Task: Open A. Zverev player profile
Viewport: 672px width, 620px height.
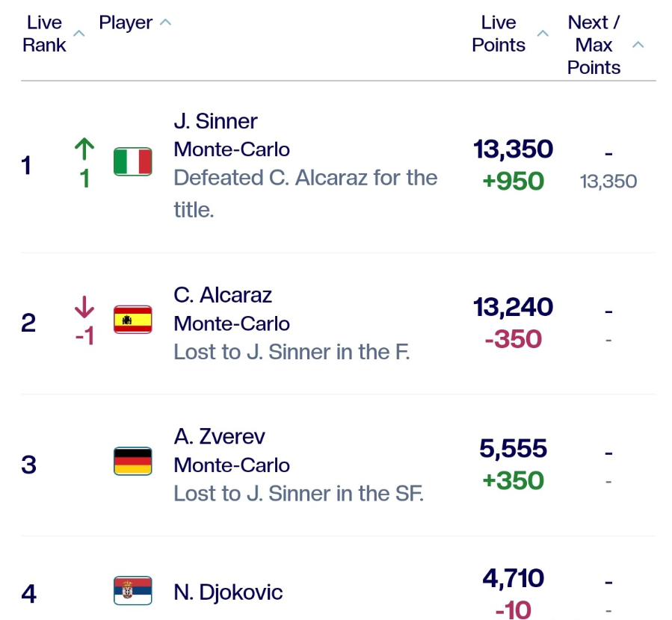Action: [219, 436]
